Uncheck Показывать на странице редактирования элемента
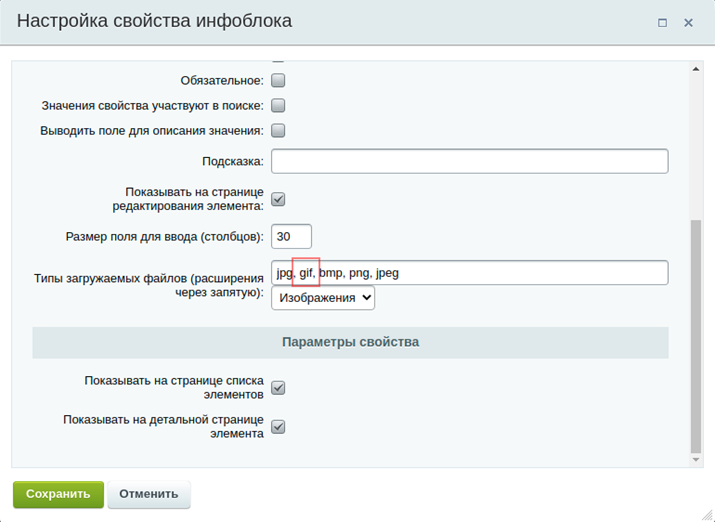 279,199
